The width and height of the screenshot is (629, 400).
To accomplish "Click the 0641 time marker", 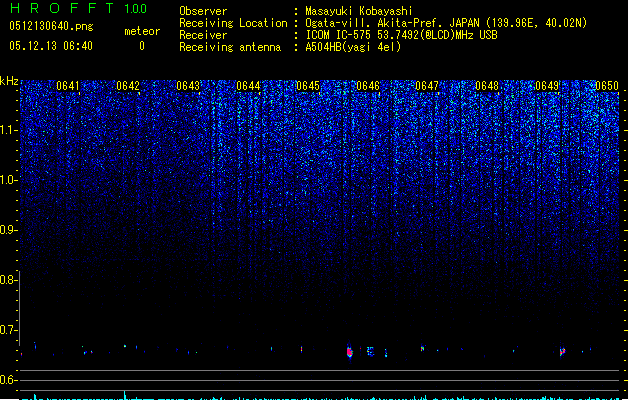I will click(68, 86).
